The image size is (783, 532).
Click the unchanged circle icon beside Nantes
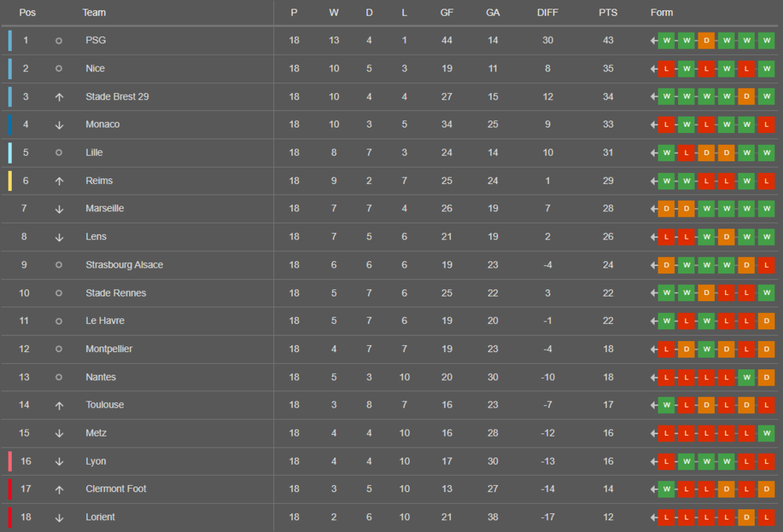coord(59,377)
